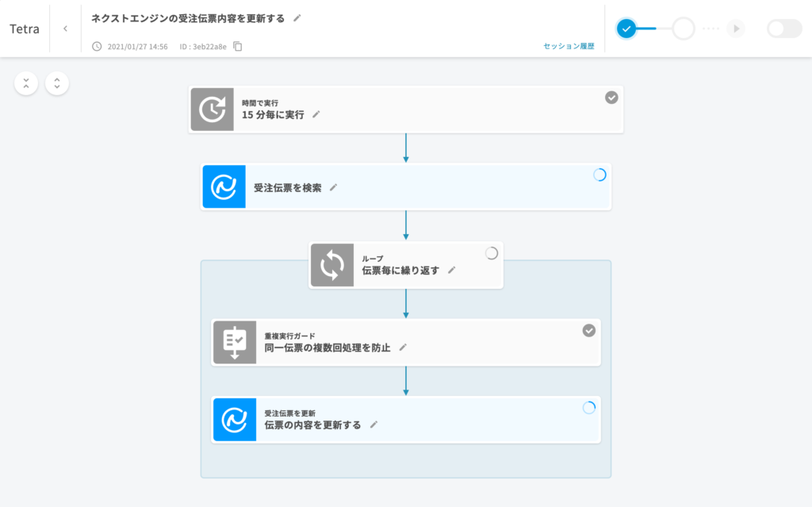Edit the 15 分毎に実行 step name

click(x=316, y=114)
